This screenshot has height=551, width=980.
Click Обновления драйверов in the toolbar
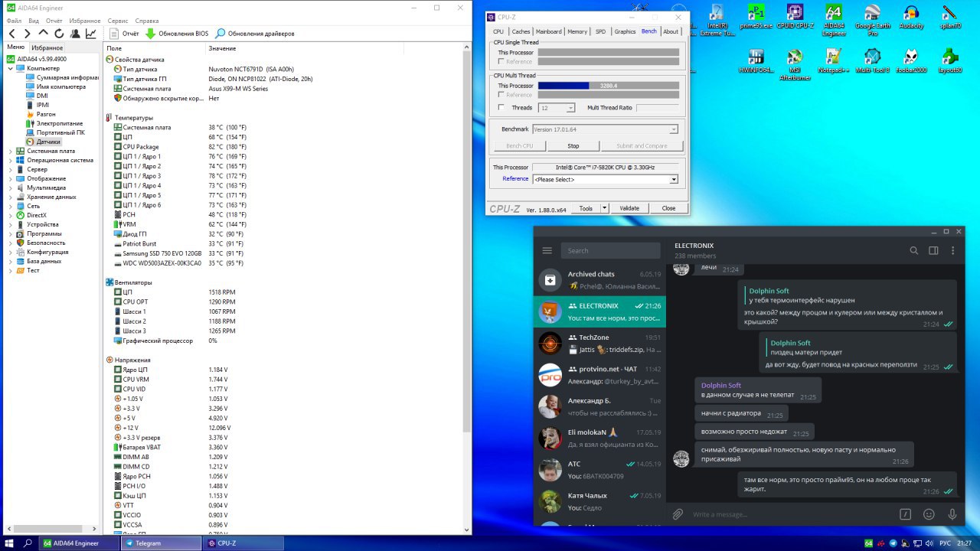255,34
